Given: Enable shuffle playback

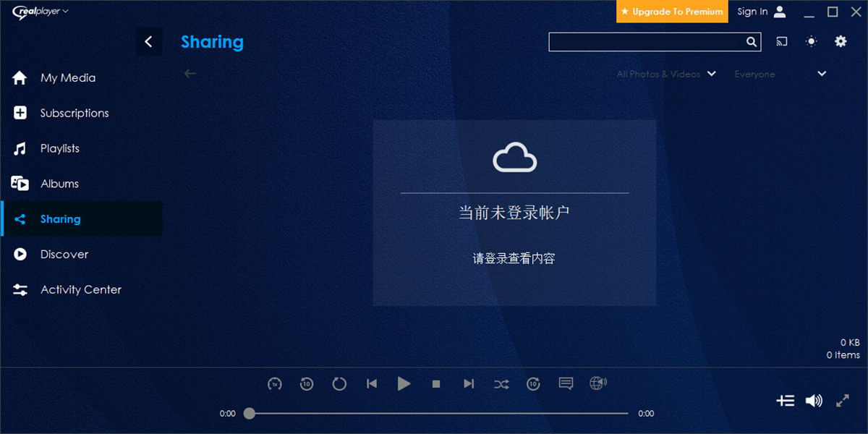Looking at the screenshot, I should [x=501, y=384].
